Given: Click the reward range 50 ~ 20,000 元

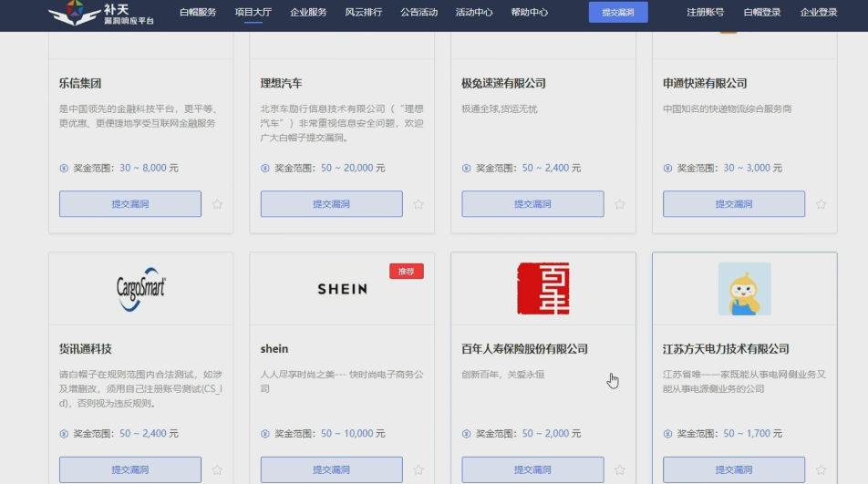Looking at the screenshot, I should (353, 168).
